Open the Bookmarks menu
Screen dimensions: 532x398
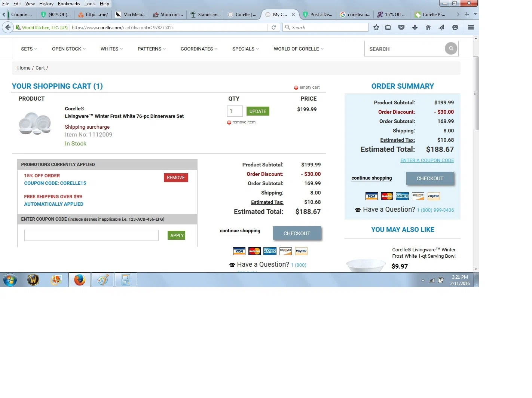point(69,3)
